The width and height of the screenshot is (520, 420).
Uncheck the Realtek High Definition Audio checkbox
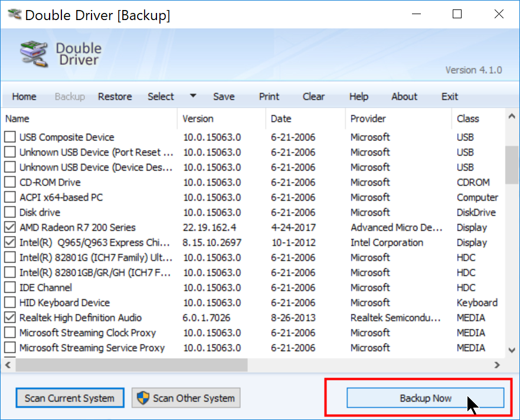coord(10,317)
